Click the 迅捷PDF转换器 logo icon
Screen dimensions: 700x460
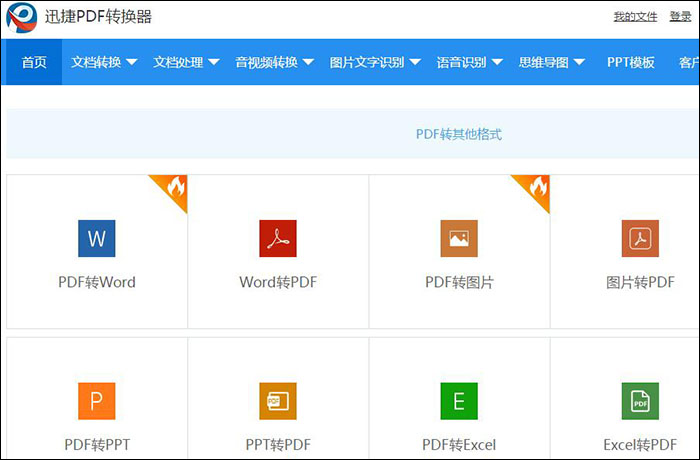pyautogui.click(x=21, y=17)
